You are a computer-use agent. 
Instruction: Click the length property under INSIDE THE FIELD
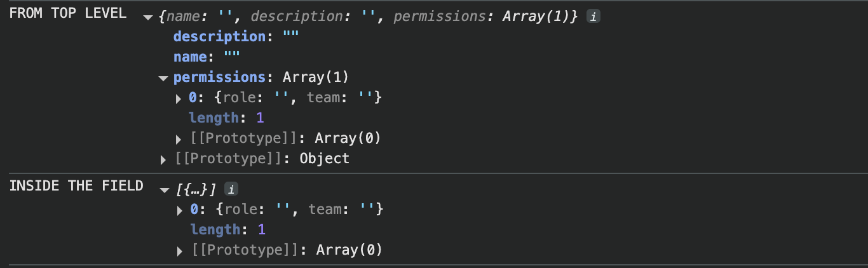coord(213,229)
